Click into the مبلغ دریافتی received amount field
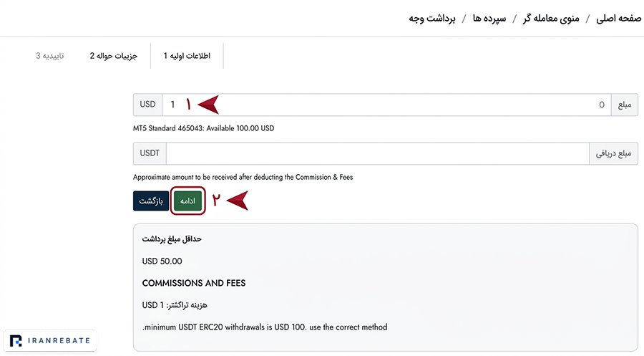The height and width of the screenshot is (356, 644). 377,154
